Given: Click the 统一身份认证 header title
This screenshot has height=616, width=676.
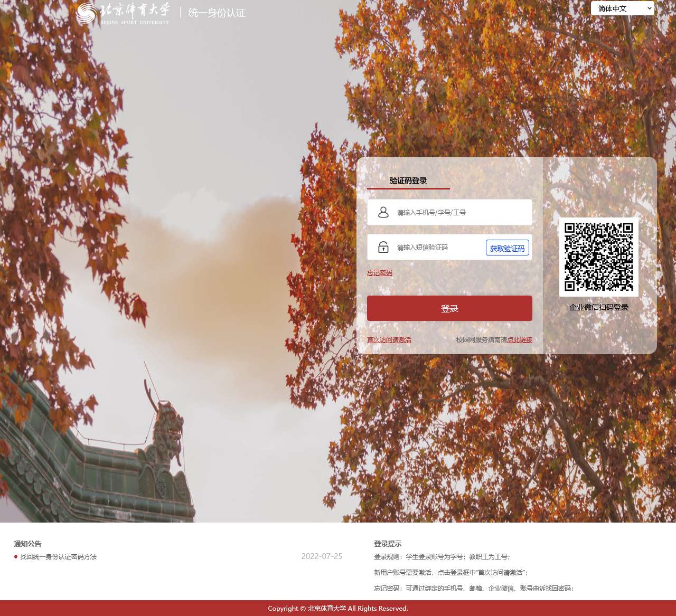Looking at the screenshot, I should pos(217,13).
